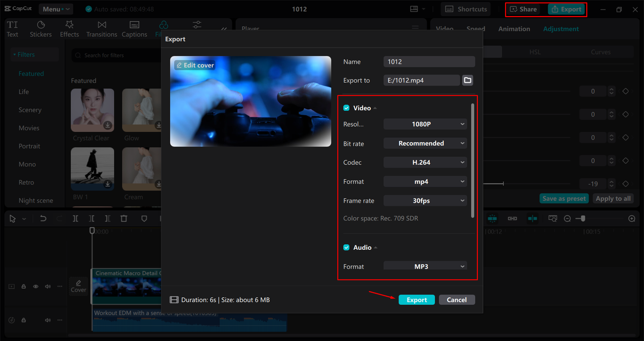Viewport: 644px width, 341px height.
Task: Open the Text panel
Action: [x=13, y=29]
